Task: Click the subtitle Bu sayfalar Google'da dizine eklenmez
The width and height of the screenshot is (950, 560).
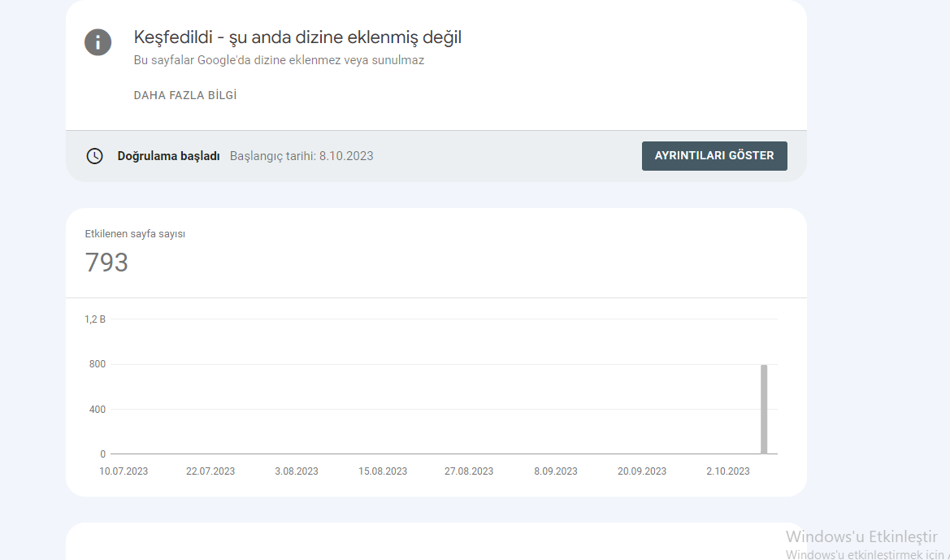Action: tap(279, 60)
